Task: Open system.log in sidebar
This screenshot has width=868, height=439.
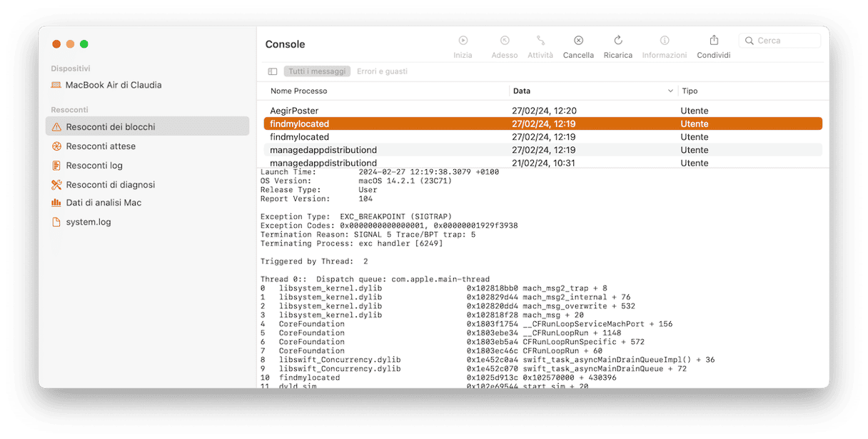Action: click(x=89, y=222)
